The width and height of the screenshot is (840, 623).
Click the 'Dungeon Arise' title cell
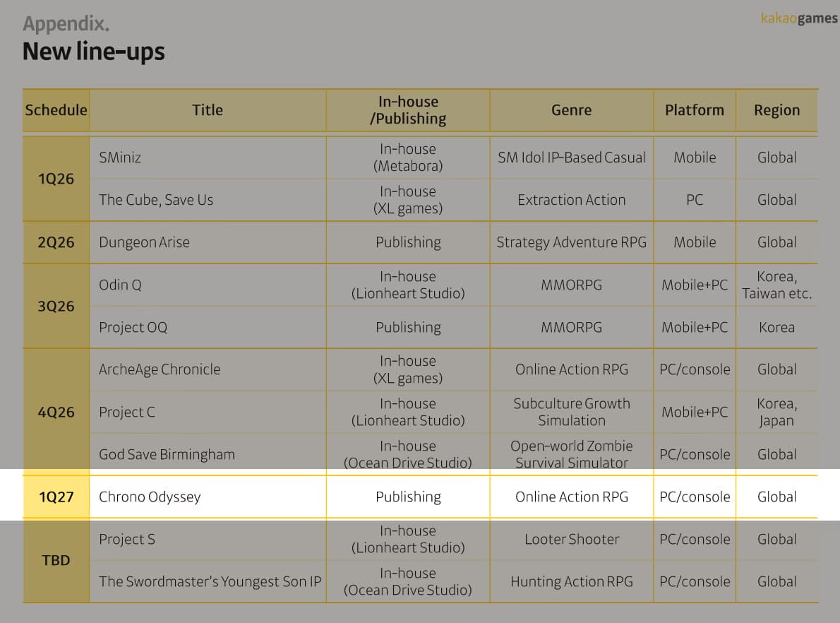208,242
